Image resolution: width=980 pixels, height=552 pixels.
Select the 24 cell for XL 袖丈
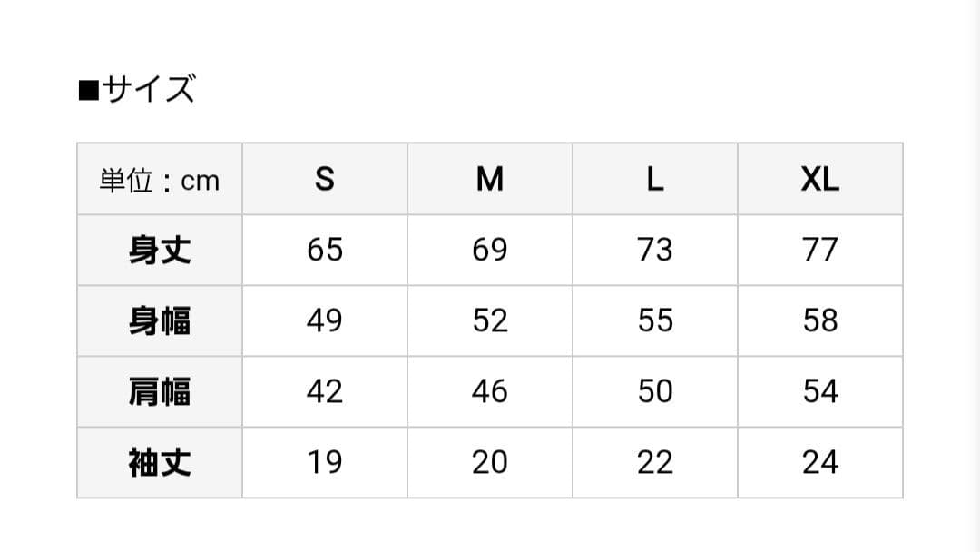tap(820, 462)
